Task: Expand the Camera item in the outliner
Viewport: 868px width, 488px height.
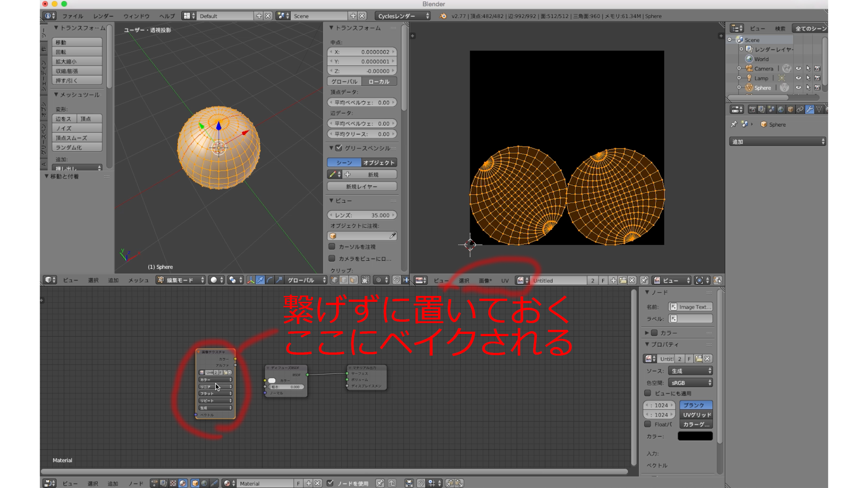Action: pyautogui.click(x=739, y=69)
